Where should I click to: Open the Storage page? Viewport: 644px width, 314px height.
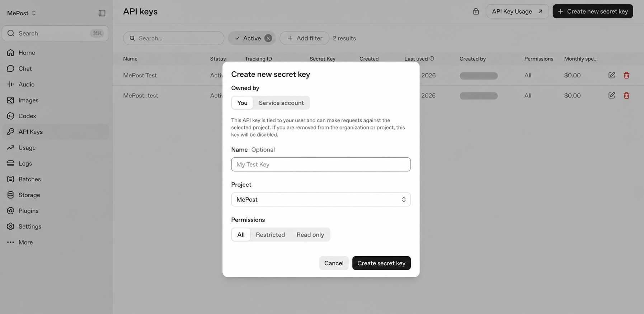(56, 195)
